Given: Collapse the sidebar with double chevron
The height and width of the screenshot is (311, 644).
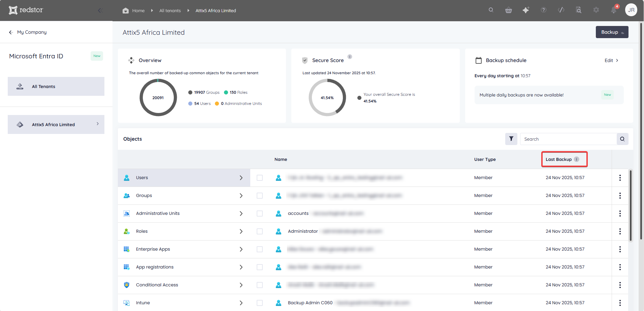Looking at the screenshot, I should pyautogui.click(x=100, y=10).
